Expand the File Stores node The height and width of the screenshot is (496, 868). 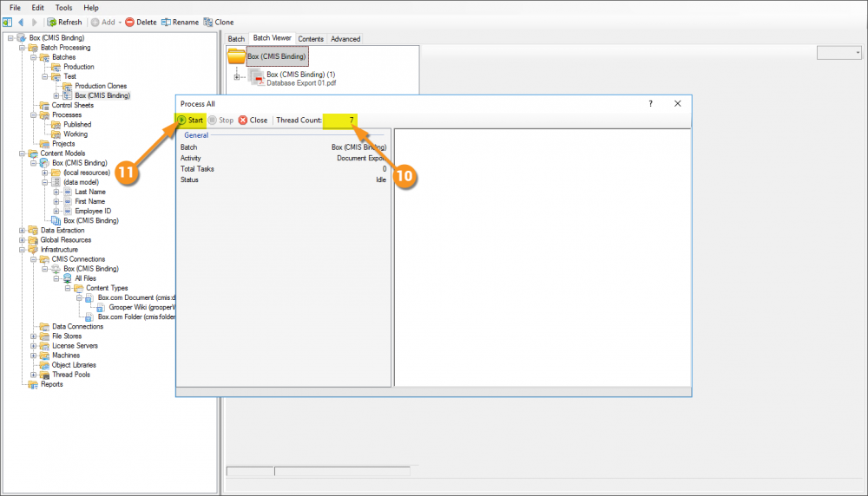(x=34, y=336)
